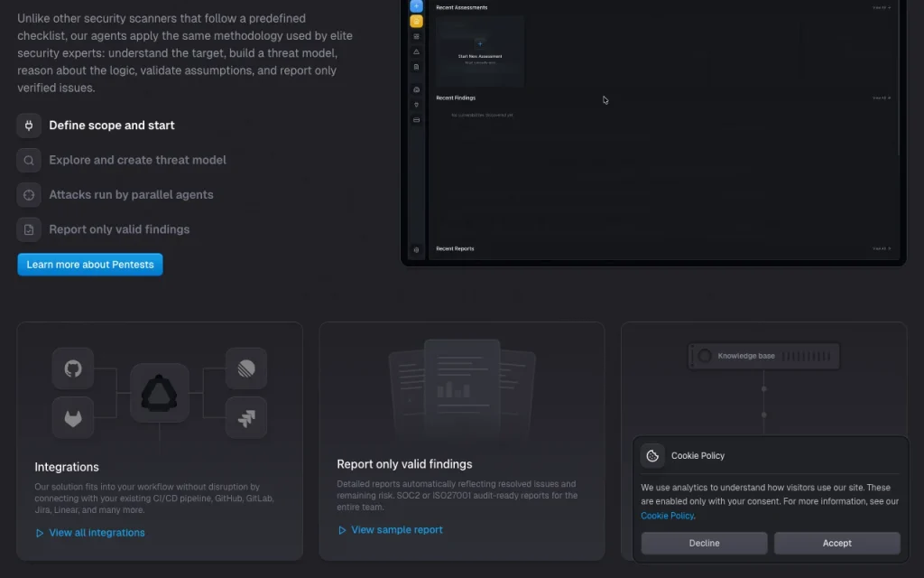The image size is (924, 578).
Task: Click the yellow home icon in dashboard sidebar
Action: [x=416, y=22]
